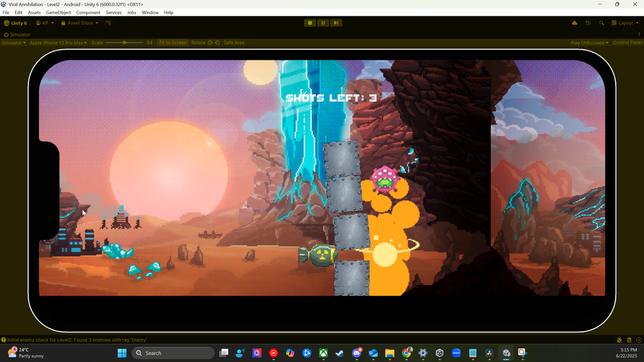Open the GameObject menu
Image resolution: width=644 pixels, height=362 pixels.
[59, 12]
